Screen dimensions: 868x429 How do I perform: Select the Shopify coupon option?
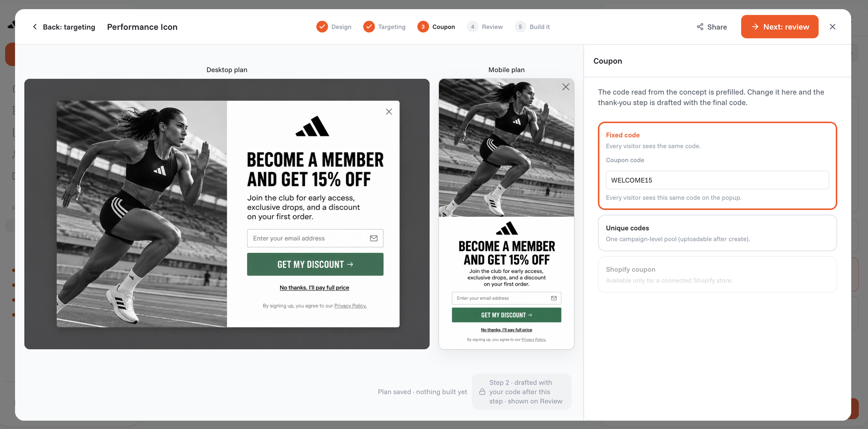tap(717, 274)
